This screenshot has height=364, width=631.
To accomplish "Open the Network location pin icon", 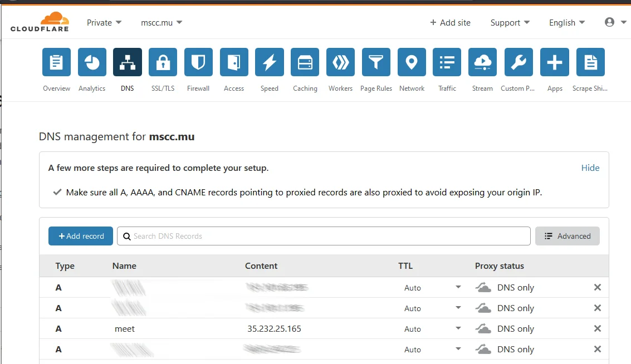I will tap(412, 62).
